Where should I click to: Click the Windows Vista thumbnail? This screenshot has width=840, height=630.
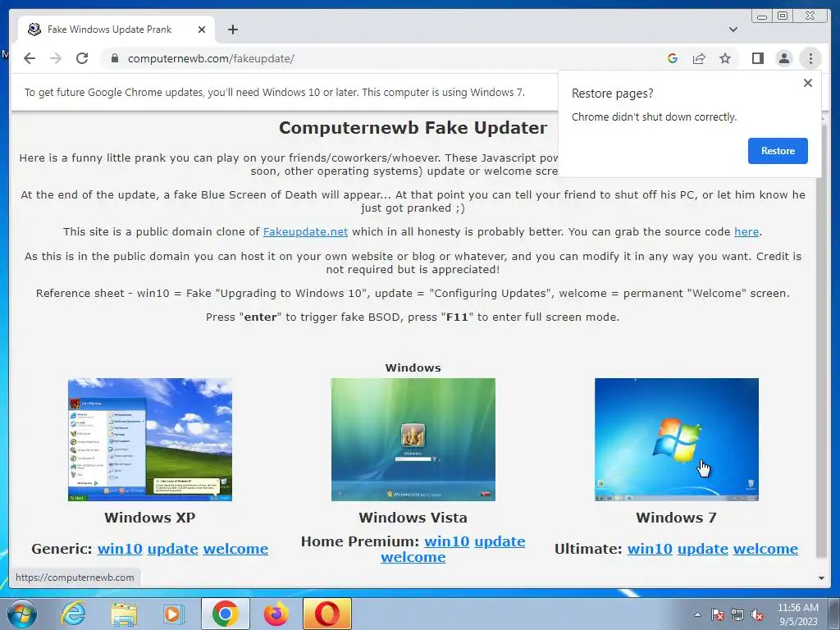413,440
